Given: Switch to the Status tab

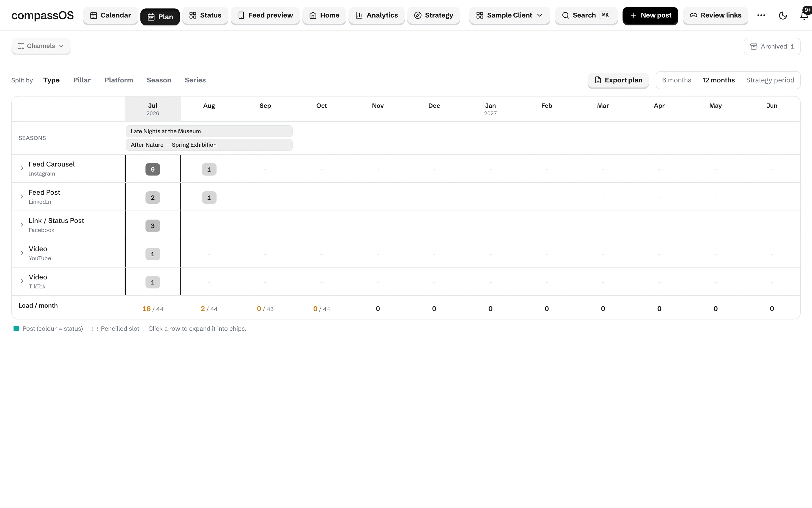Looking at the screenshot, I should click(205, 16).
